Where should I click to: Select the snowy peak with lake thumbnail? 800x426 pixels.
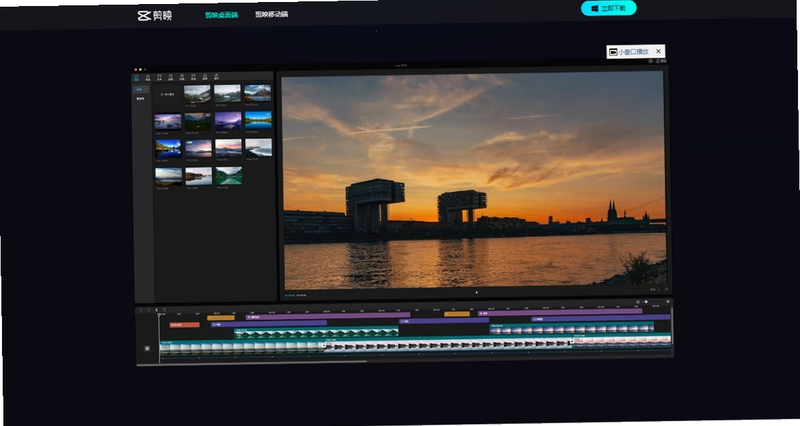[258, 93]
